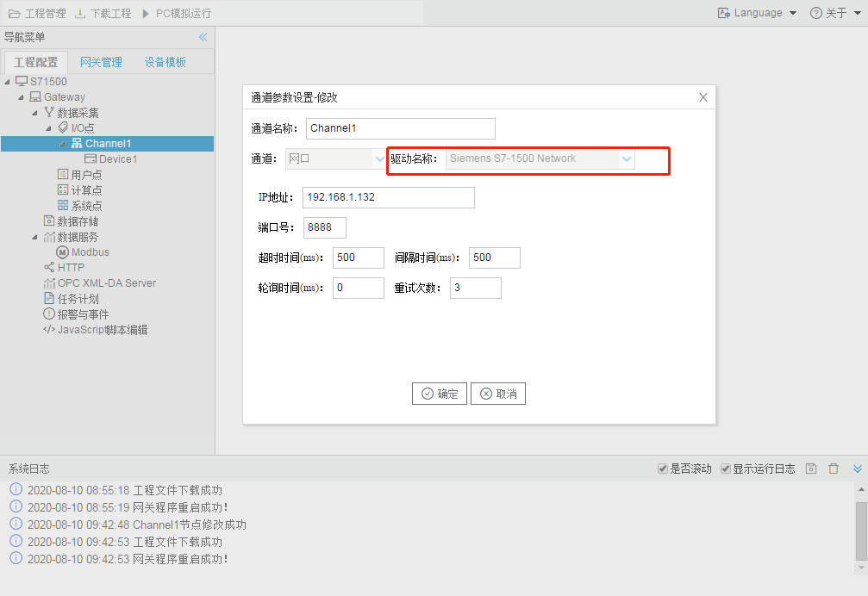Viewport: 868px width, 596px height.
Task: Switch to the 工程配置 tab
Action: point(35,62)
